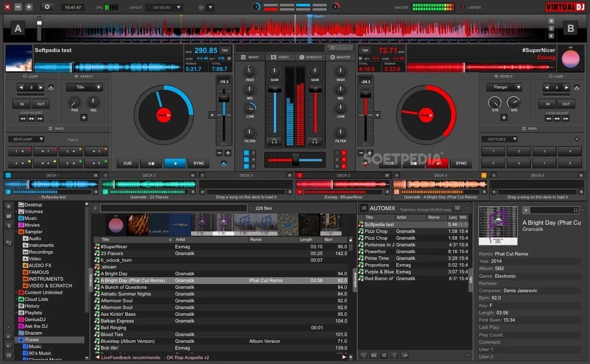The image size is (590, 364).
Task: Play the prelisten preview in info panel
Action: pyautogui.click(x=526, y=210)
